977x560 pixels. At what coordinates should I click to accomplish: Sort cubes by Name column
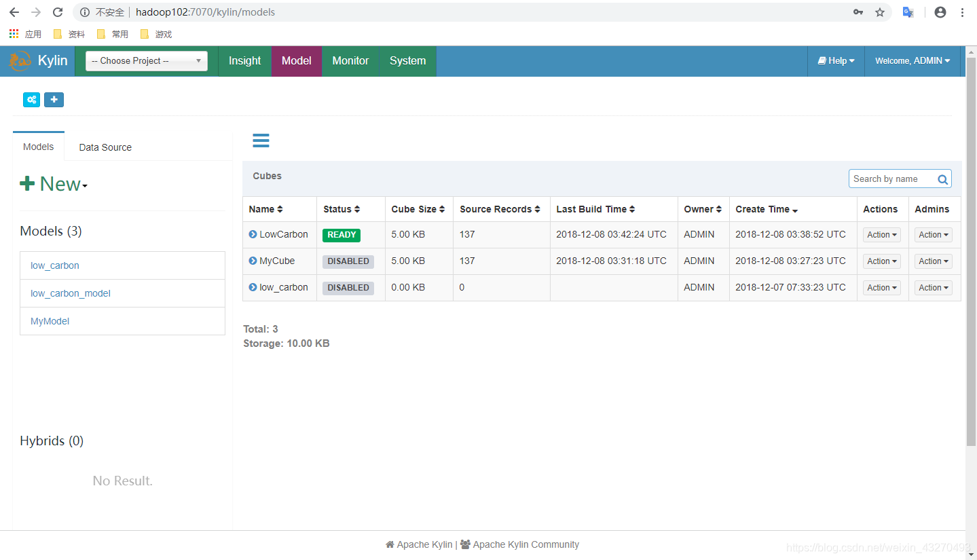point(265,209)
